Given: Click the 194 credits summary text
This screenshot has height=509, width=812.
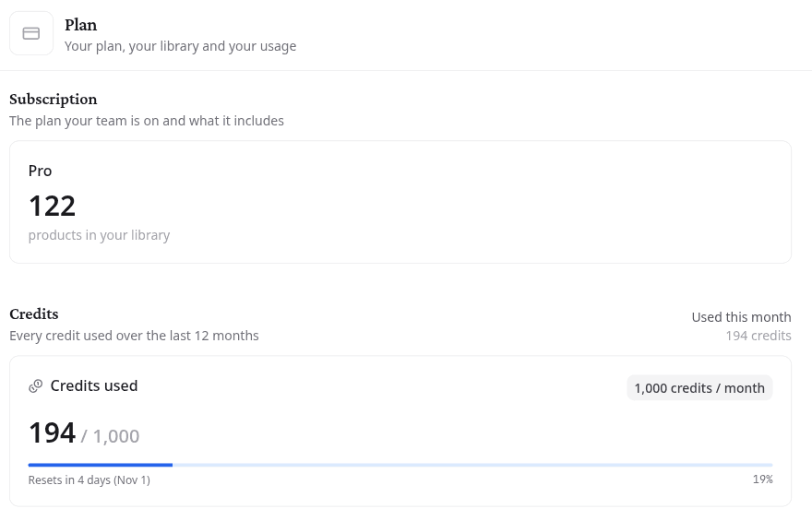Looking at the screenshot, I should coord(758,336).
